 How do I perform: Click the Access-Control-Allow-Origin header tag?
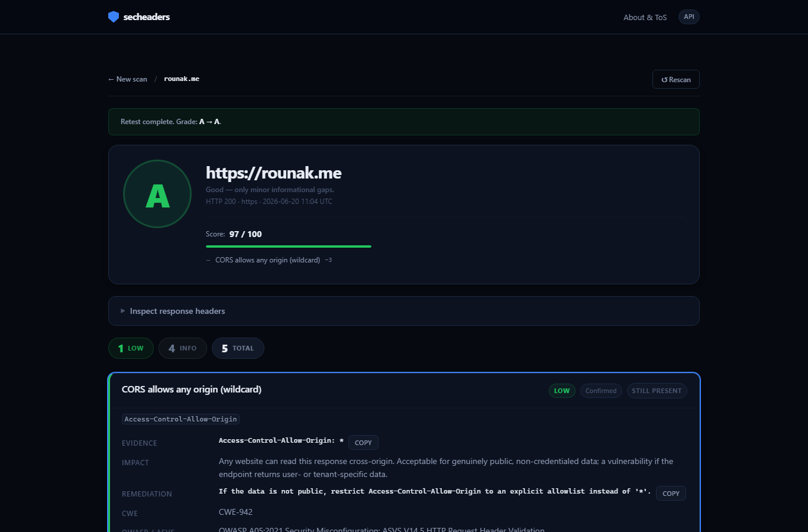click(180, 419)
